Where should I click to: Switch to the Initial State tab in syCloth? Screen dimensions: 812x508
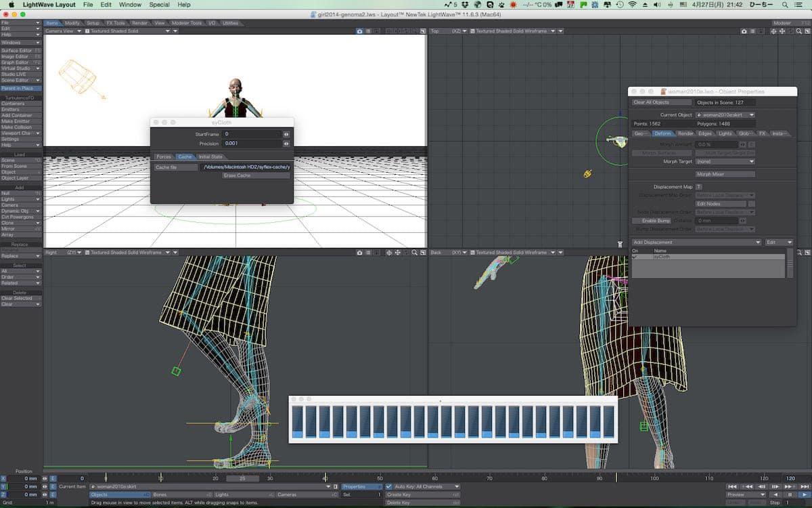click(210, 156)
